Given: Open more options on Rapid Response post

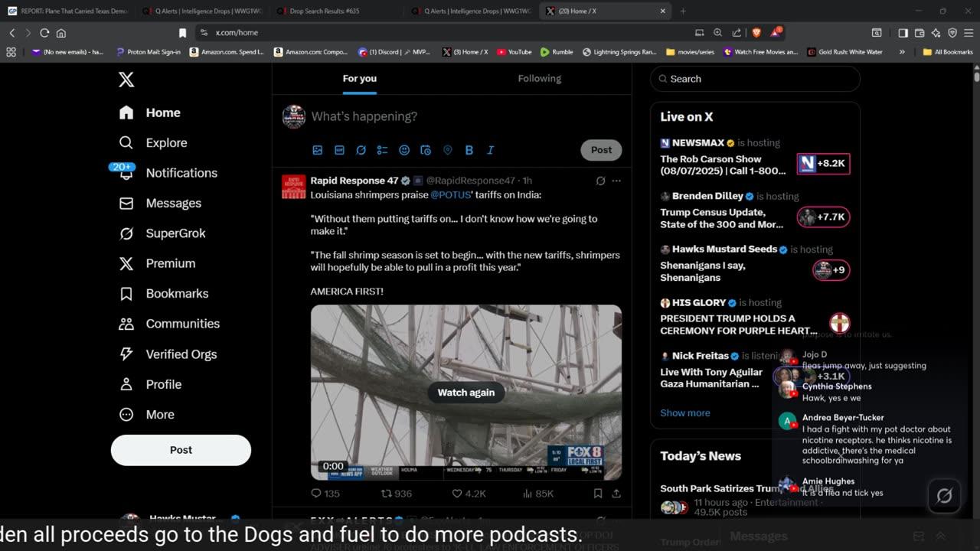Looking at the screenshot, I should (616, 181).
